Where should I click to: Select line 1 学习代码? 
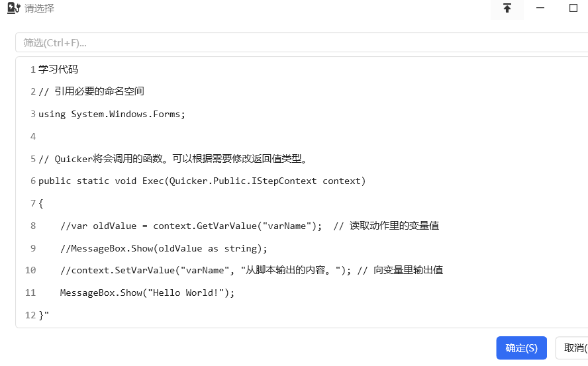point(302,69)
